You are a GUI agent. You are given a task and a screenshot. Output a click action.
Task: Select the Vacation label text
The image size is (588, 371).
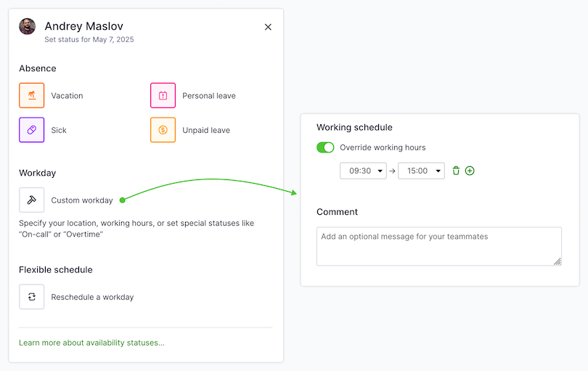[67, 96]
